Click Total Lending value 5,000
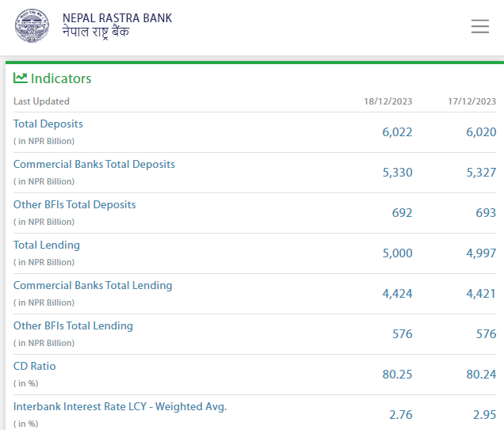This screenshot has width=504, height=430. pyautogui.click(x=397, y=253)
